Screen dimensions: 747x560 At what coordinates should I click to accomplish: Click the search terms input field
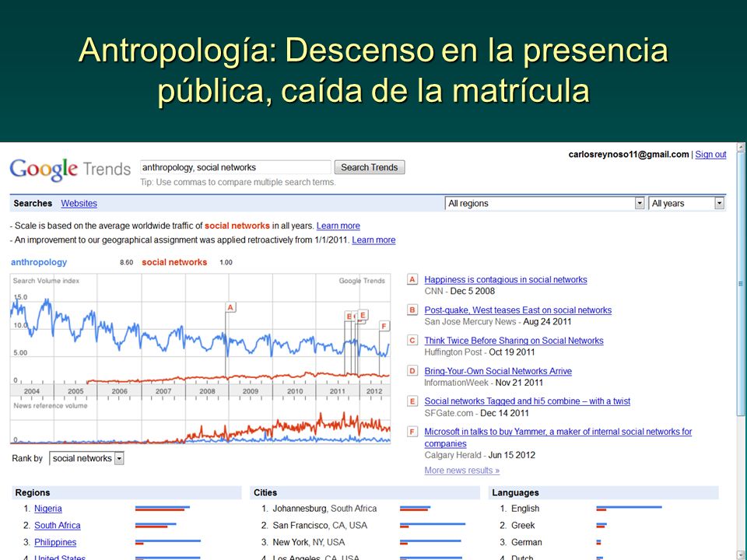click(x=235, y=167)
